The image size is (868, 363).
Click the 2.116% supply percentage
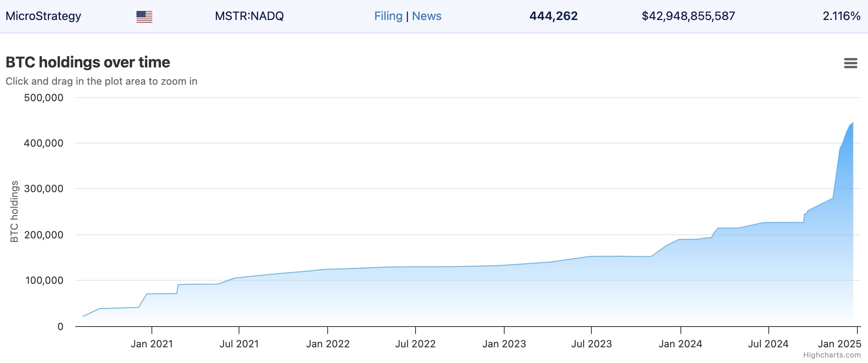[x=841, y=16]
